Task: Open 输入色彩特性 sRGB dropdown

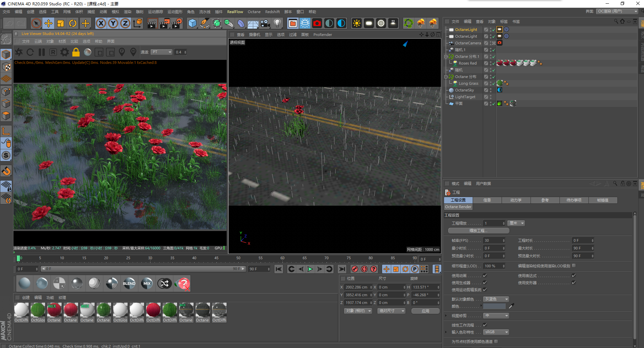Action: tap(496, 332)
